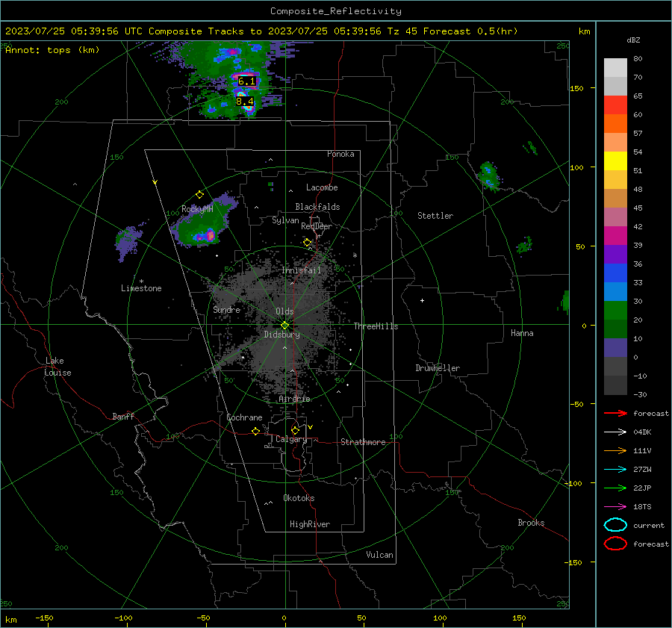Click the Vulcan city label
The height and width of the screenshot is (628, 672).
pos(379,555)
